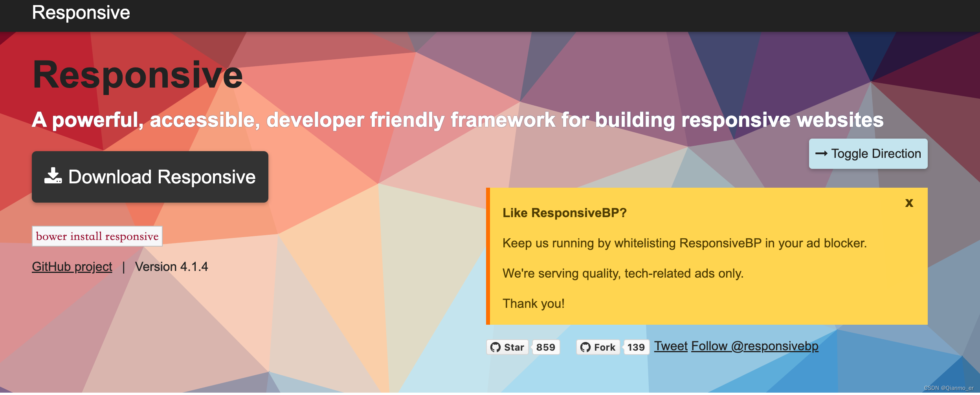Click the GitHub icon on Fork button
The image size is (980, 395).
(585, 347)
